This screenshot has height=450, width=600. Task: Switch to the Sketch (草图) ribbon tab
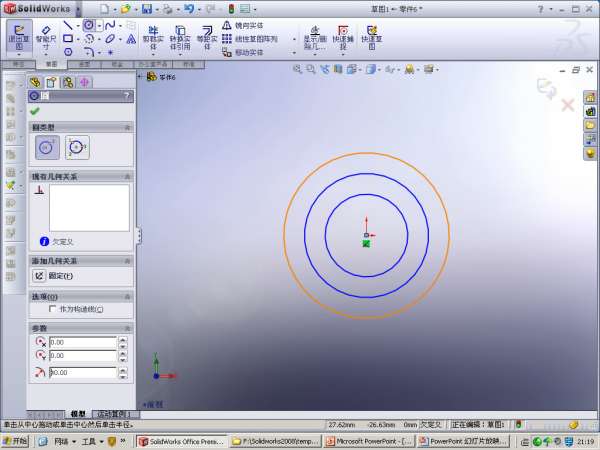pyautogui.click(x=51, y=64)
